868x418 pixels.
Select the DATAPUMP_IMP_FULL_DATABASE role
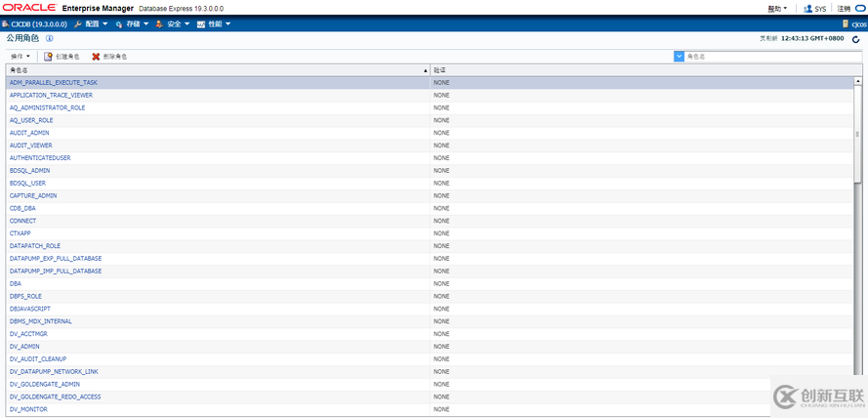(56, 272)
